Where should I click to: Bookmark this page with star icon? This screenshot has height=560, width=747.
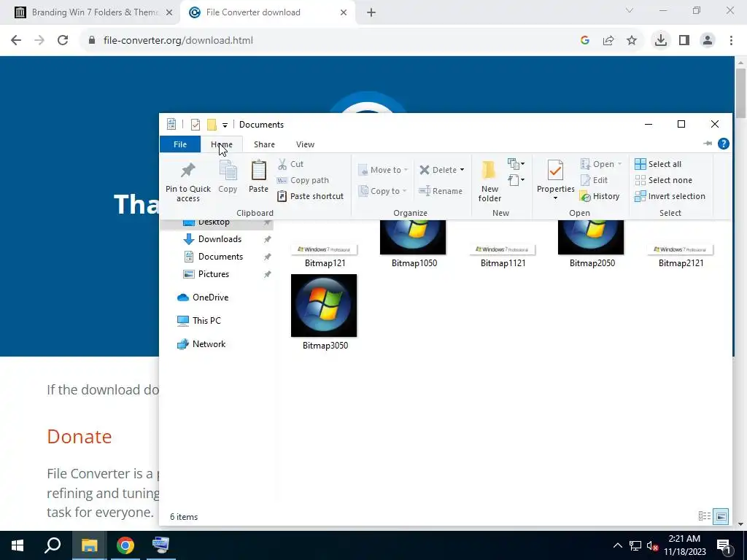(x=632, y=41)
